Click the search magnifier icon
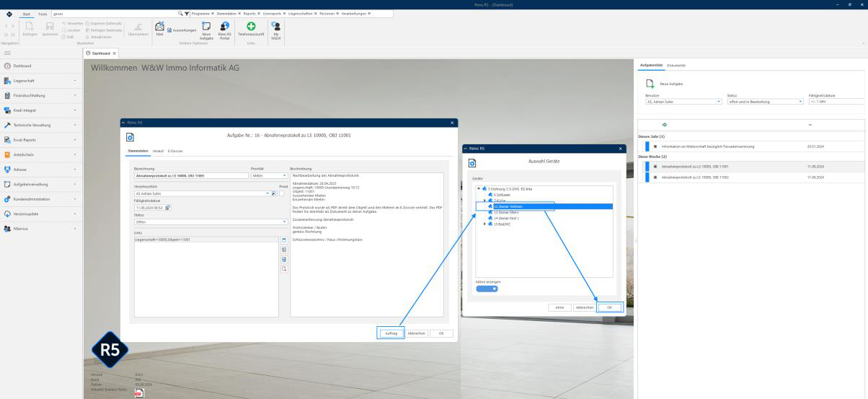Viewport: 868px width, 399px height. click(180, 14)
